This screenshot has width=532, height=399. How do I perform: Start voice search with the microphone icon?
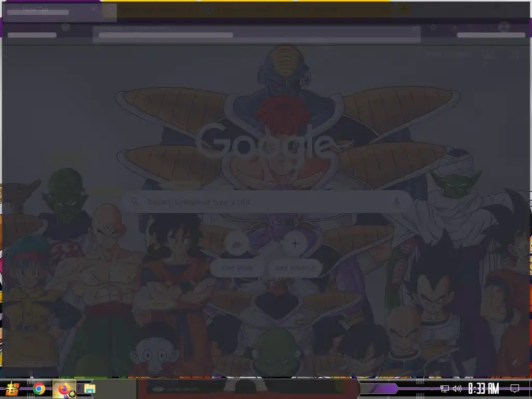396,202
